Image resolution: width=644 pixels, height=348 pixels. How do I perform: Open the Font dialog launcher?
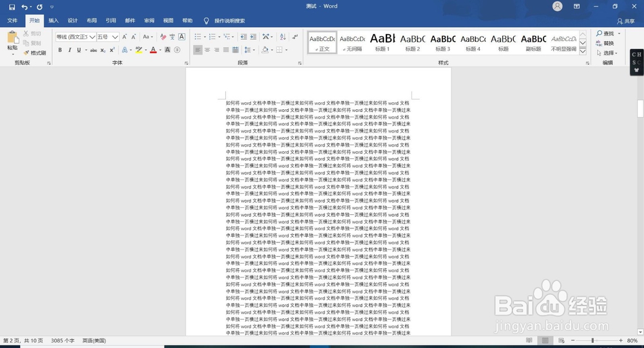click(x=187, y=63)
